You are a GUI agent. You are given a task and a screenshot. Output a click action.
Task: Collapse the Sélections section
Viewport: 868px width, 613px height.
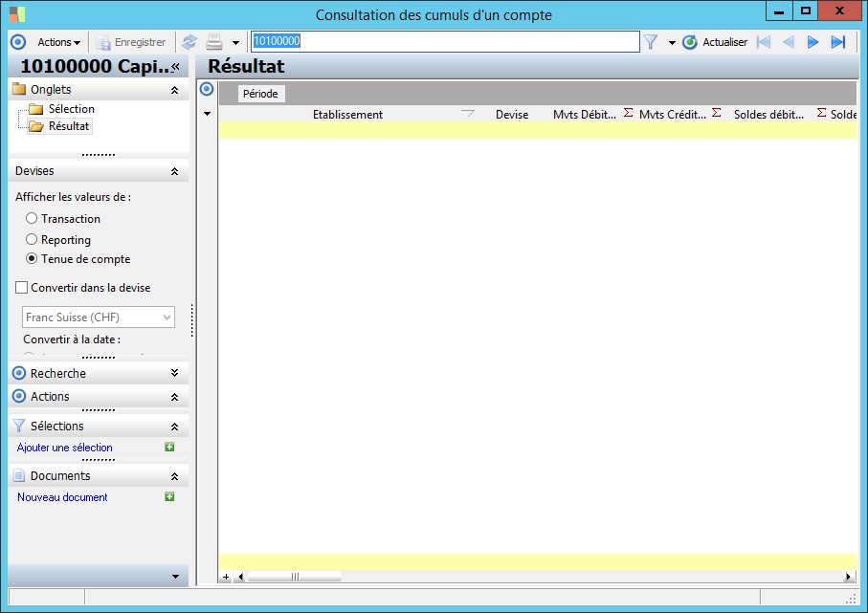[x=174, y=427]
